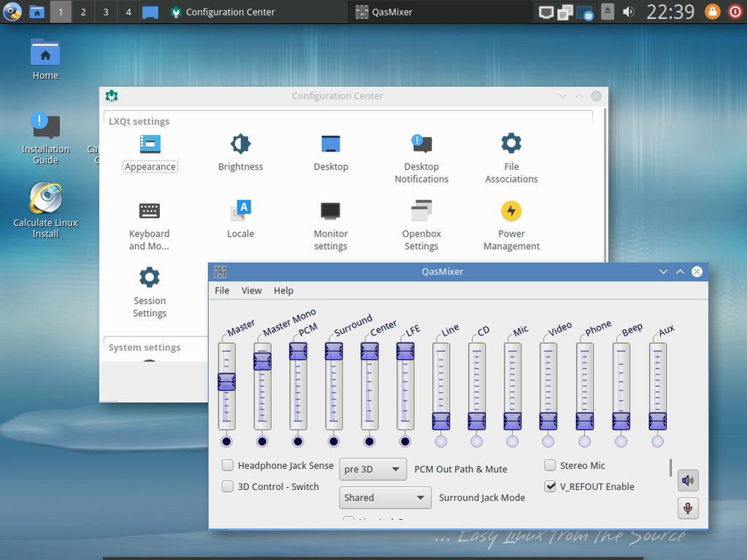Screen dimensions: 747x560
Task: Enable Headphone Jack Sense checkbox
Action: pyautogui.click(x=228, y=465)
